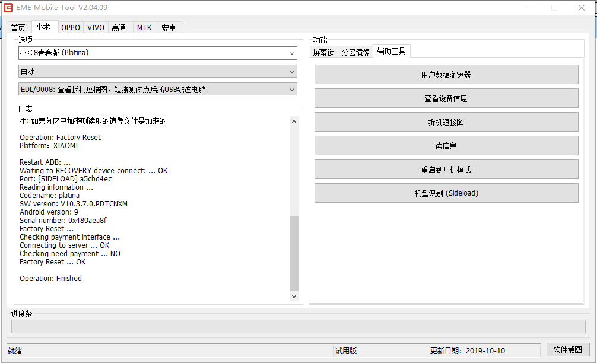Switch to the 高通 tab

[119, 27]
